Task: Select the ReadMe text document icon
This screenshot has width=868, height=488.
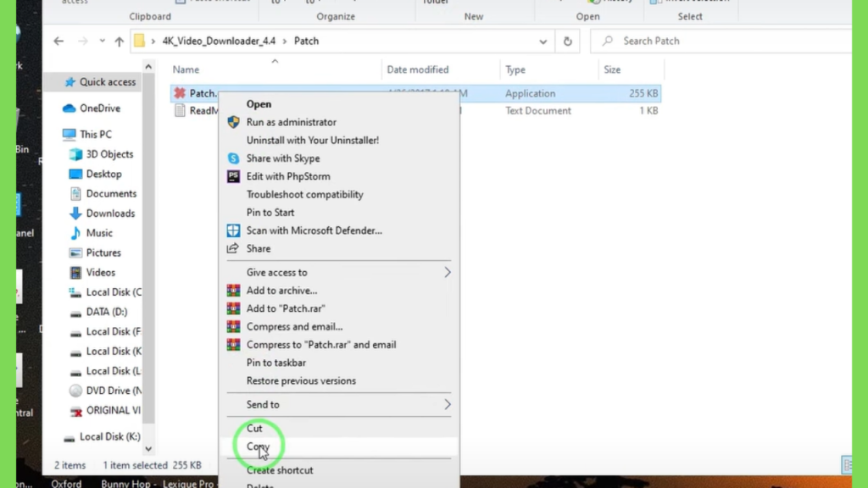Action: [x=180, y=111]
